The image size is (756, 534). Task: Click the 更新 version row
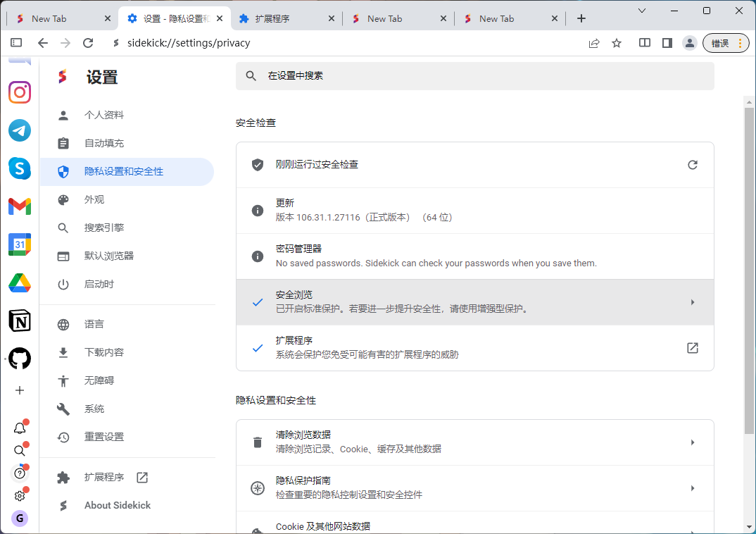point(475,211)
